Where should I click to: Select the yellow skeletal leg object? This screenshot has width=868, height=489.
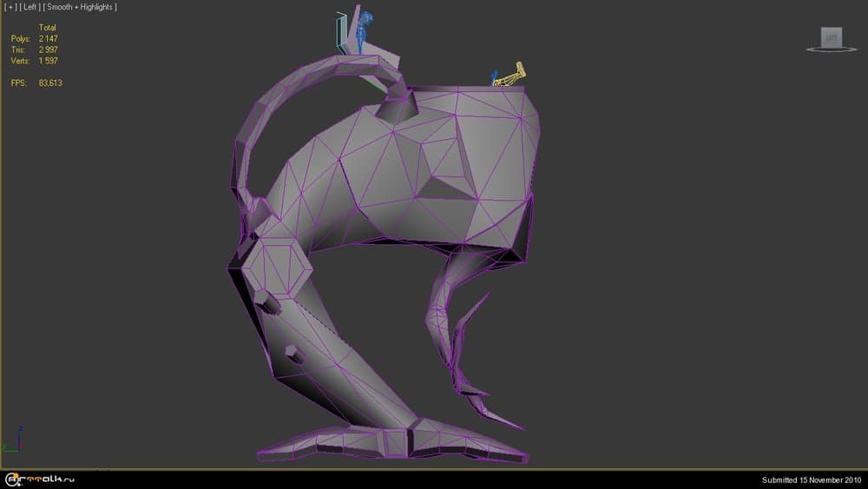510,76
